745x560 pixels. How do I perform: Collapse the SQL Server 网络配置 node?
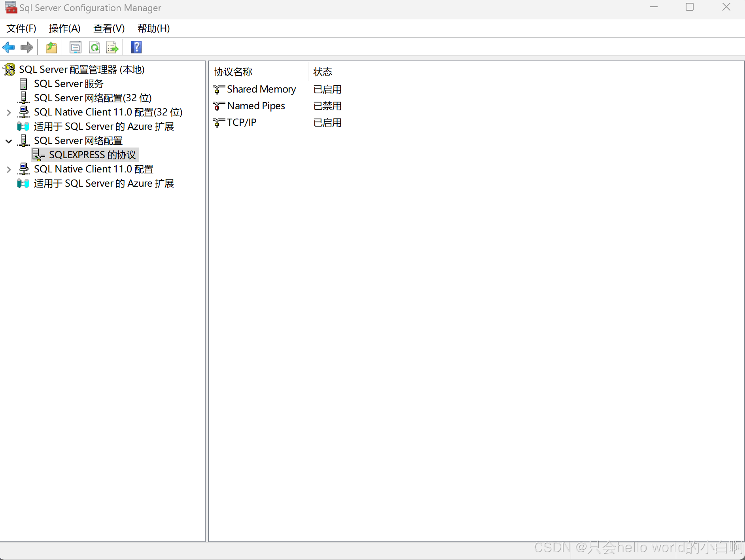click(x=9, y=141)
